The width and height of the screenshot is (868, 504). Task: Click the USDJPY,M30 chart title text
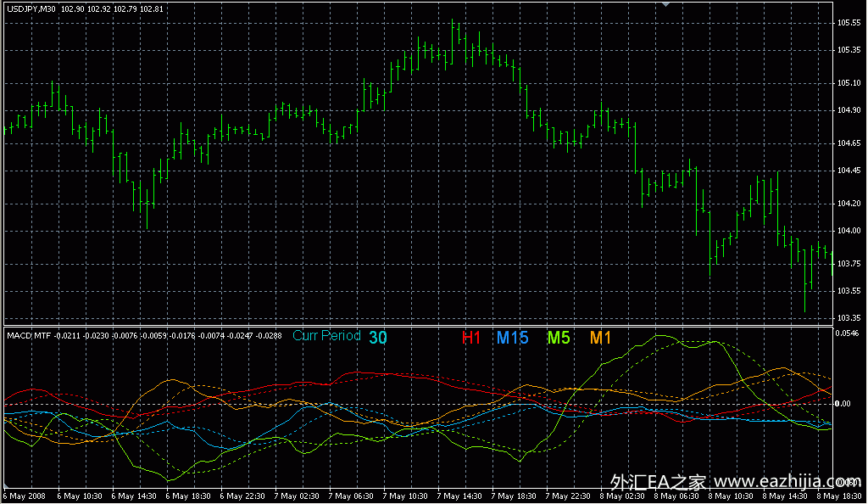32,8
